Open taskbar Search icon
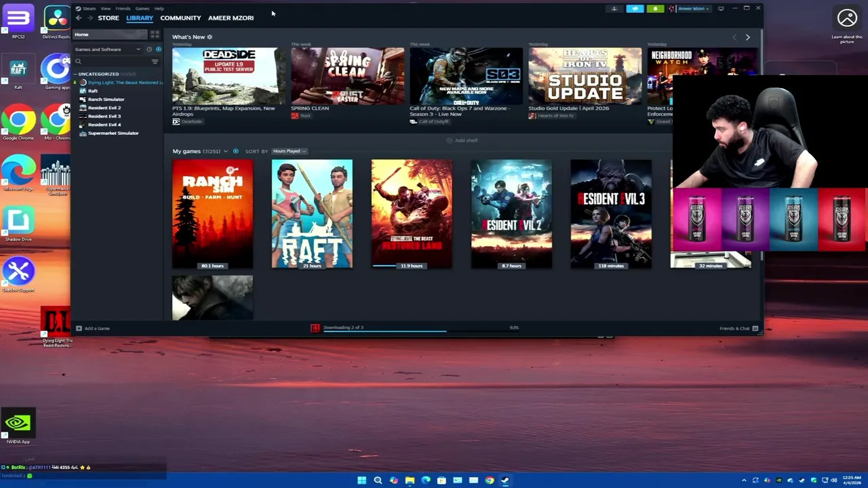The image size is (868, 488). tap(378, 481)
